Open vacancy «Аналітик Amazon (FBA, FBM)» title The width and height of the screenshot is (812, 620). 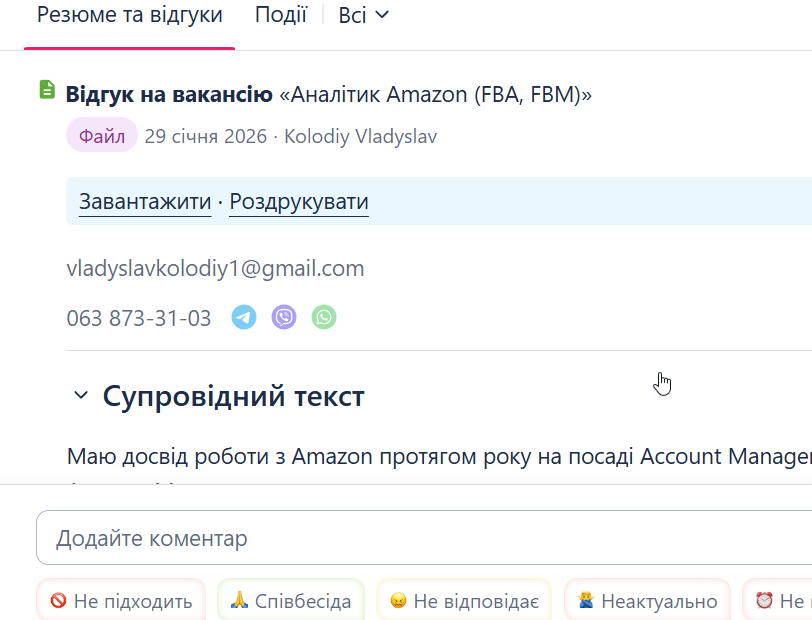[436, 95]
